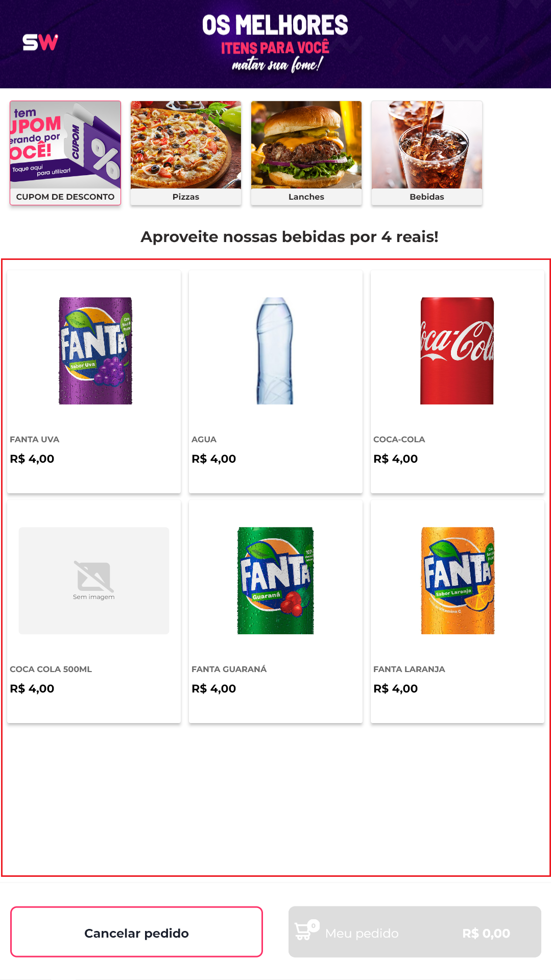The image size is (551, 980).
Task: Select the Fanta Guaraná can image
Action: [x=276, y=581]
